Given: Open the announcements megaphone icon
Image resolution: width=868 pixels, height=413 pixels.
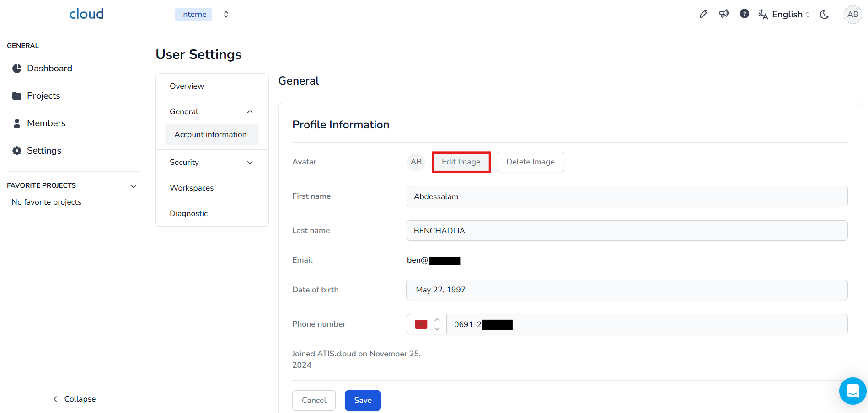Looking at the screenshot, I should click(x=724, y=14).
